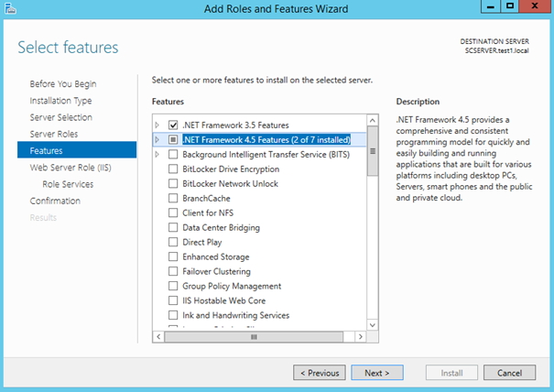
Task: Select Background Intelligent Transfer Service (BITS) label
Action: [266, 155]
